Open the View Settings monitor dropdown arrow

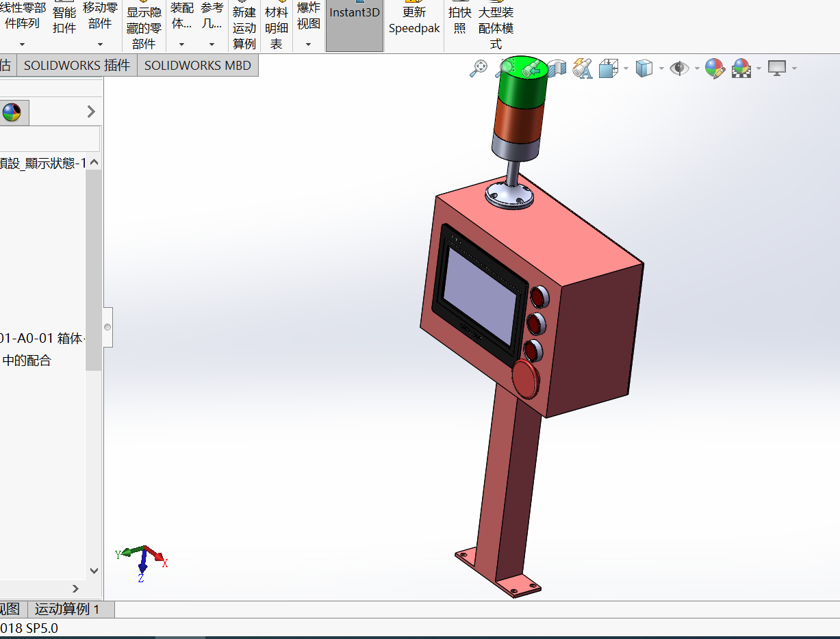pyautogui.click(x=794, y=68)
